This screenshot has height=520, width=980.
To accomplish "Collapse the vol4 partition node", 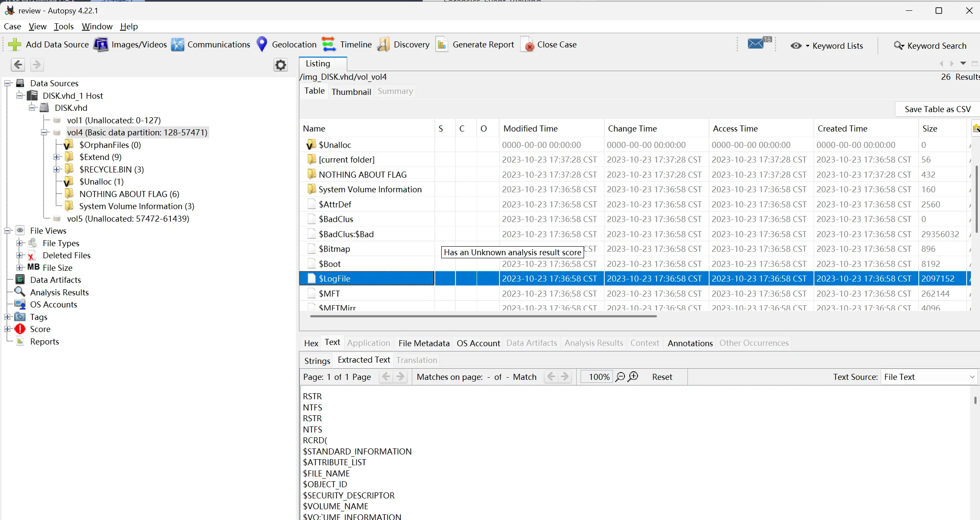I will [x=44, y=132].
